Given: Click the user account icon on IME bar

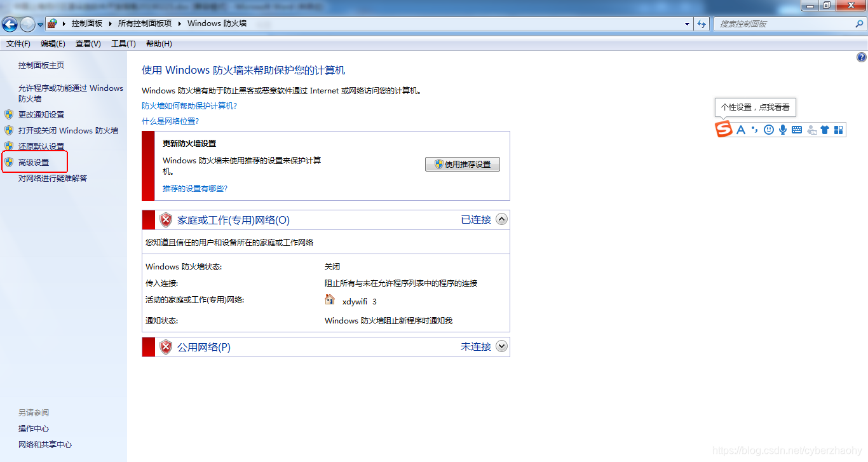Looking at the screenshot, I should (811, 130).
